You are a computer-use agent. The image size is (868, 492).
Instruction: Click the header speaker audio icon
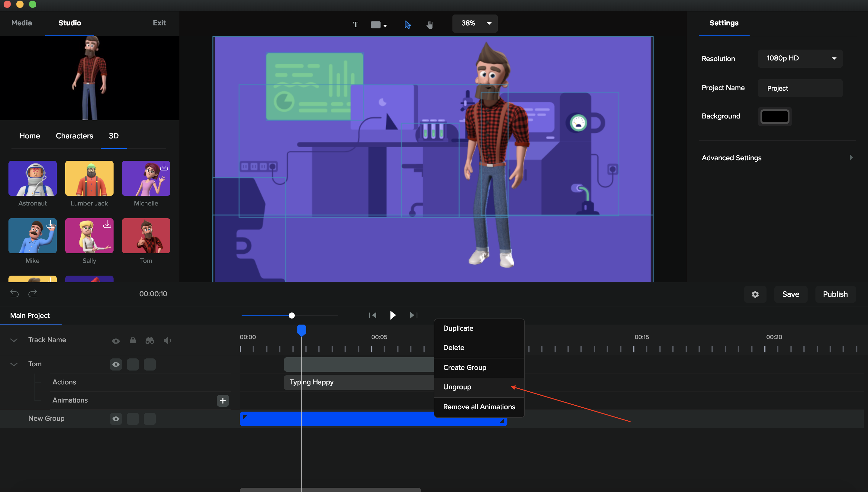click(167, 340)
